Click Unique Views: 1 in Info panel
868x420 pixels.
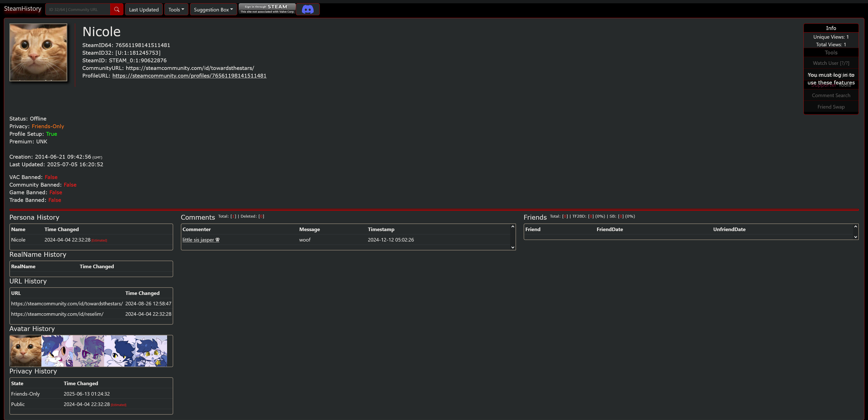pos(831,37)
